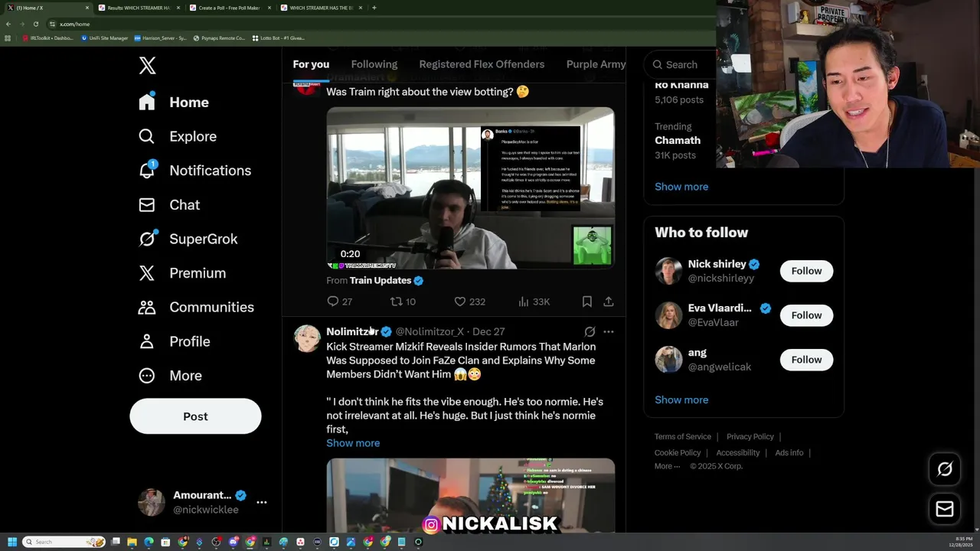Open Terms of Service link
Image resolution: width=980 pixels, height=551 pixels.
(683, 437)
